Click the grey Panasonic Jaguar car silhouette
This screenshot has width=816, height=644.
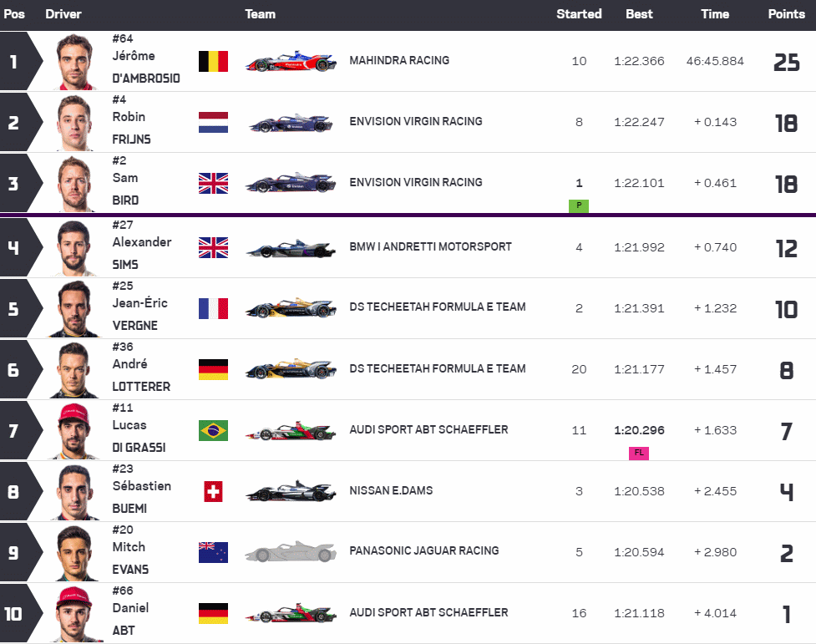point(291,552)
